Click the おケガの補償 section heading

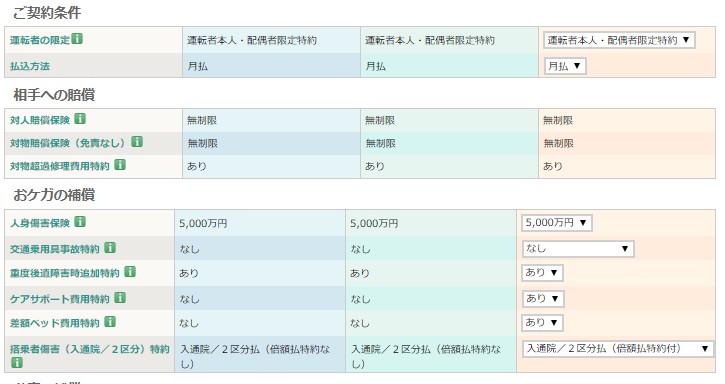(54, 195)
